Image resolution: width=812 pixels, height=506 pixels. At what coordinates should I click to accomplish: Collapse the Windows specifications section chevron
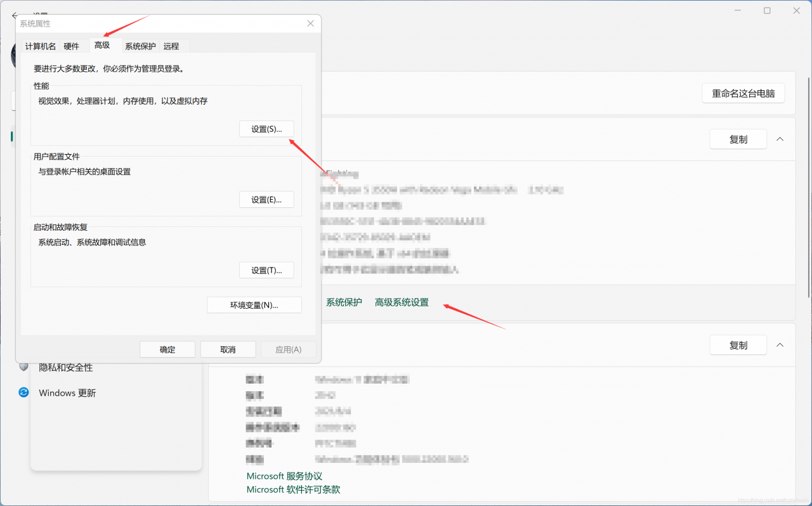(x=780, y=346)
